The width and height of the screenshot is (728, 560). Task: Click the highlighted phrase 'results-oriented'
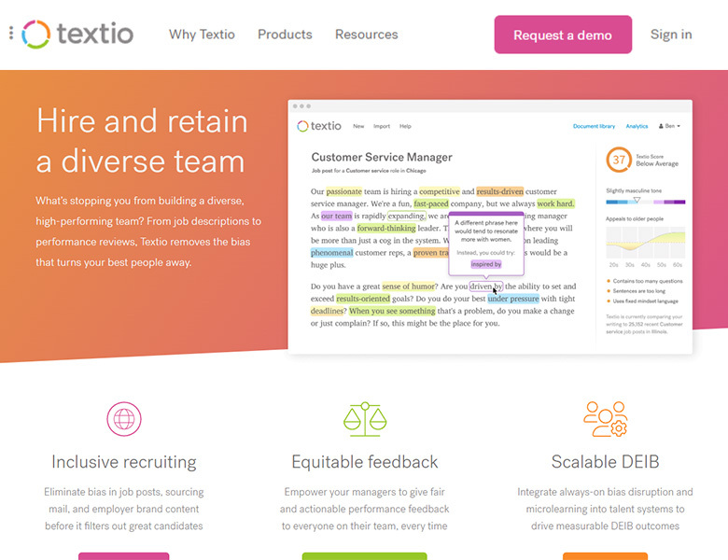363,299
